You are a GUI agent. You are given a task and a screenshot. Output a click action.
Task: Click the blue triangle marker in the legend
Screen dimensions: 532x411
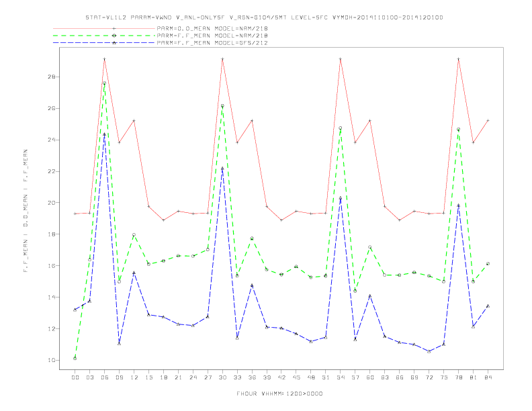[x=114, y=43]
